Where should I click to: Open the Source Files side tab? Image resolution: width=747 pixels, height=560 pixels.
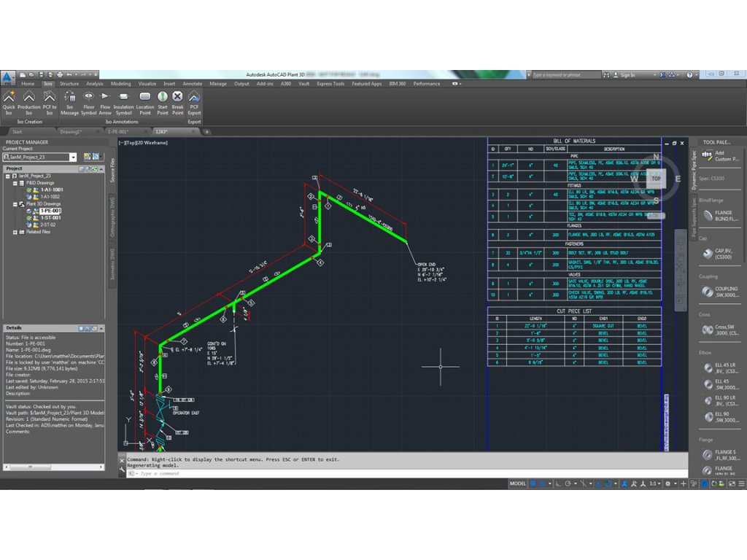pyautogui.click(x=113, y=170)
